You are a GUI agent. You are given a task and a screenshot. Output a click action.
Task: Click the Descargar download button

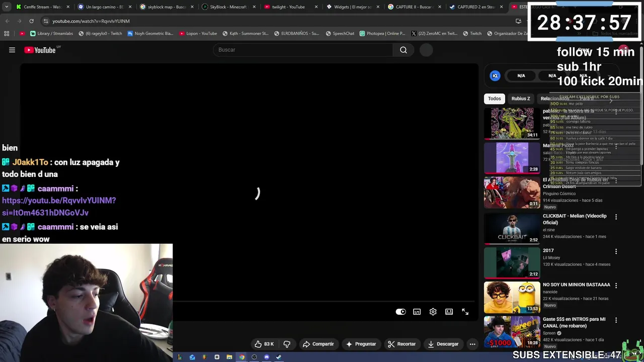click(x=443, y=344)
